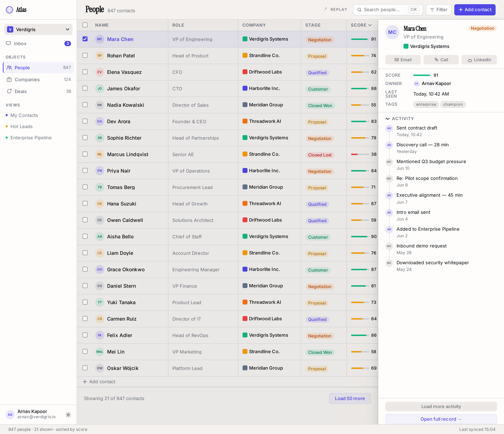Click the Add contact button in header

pos(475,10)
